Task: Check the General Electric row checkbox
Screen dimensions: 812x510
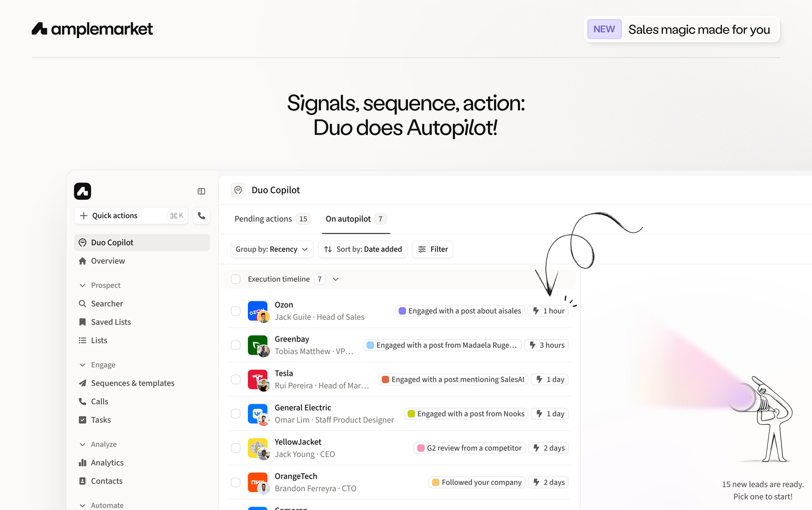Action: point(236,414)
